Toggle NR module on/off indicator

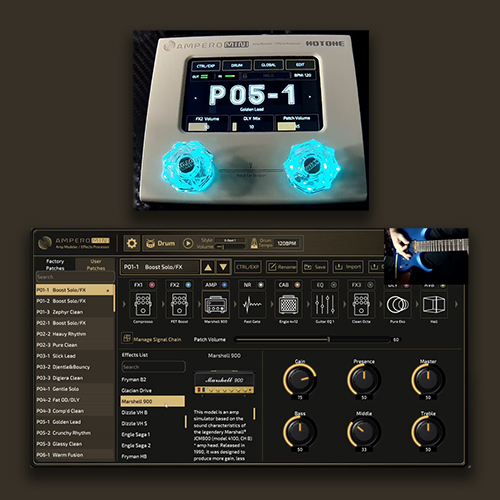pyautogui.click(x=261, y=285)
